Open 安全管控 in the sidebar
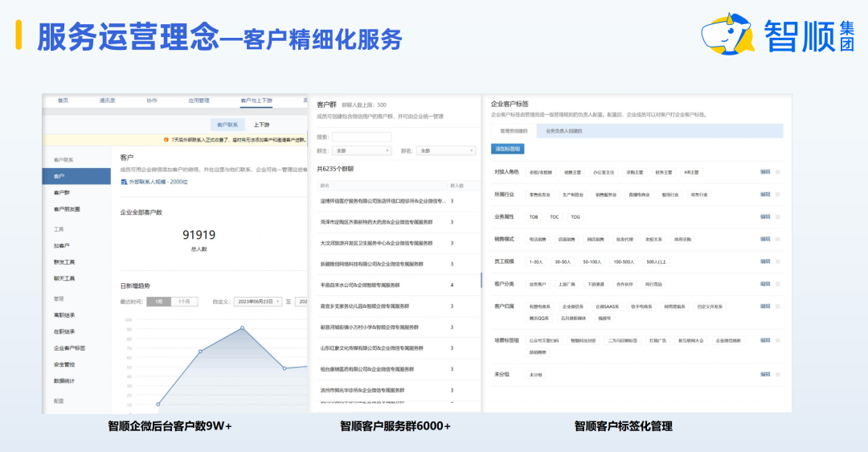The width and height of the screenshot is (868, 452). pyautogui.click(x=64, y=364)
